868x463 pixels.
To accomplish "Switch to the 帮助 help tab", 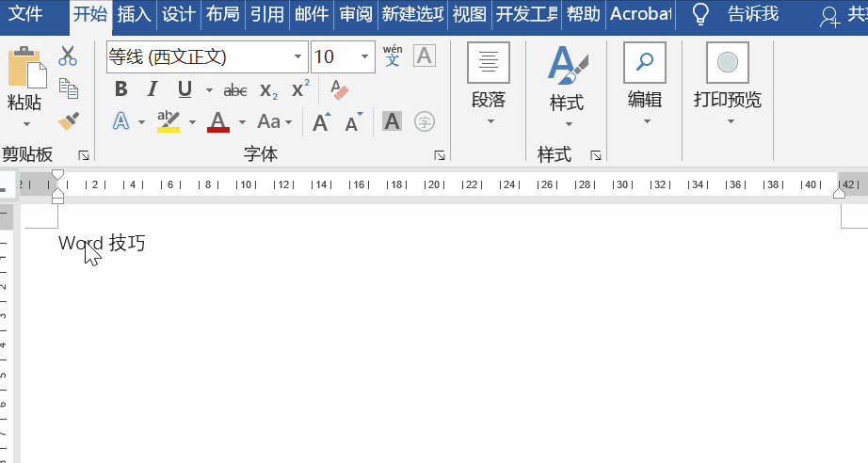I will tap(584, 14).
